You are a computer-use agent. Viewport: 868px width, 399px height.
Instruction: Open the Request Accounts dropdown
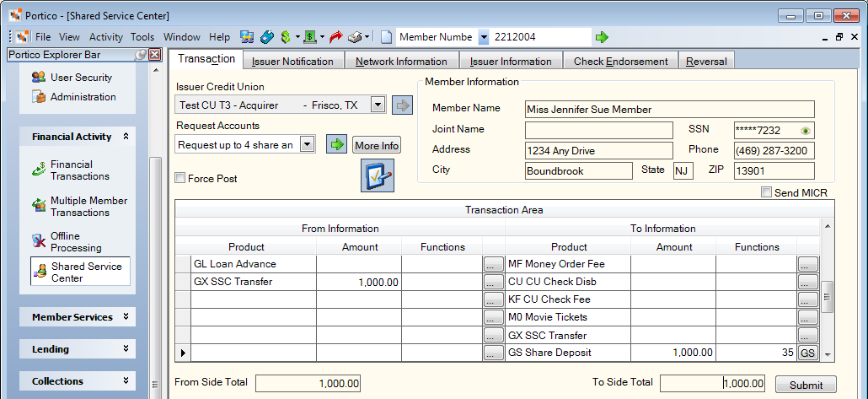(308, 144)
